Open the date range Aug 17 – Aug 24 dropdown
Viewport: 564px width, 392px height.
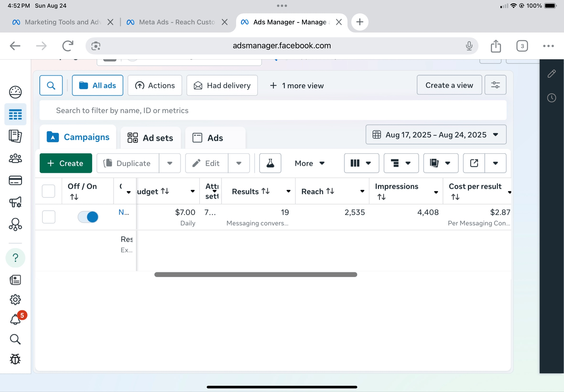click(436, 135)
